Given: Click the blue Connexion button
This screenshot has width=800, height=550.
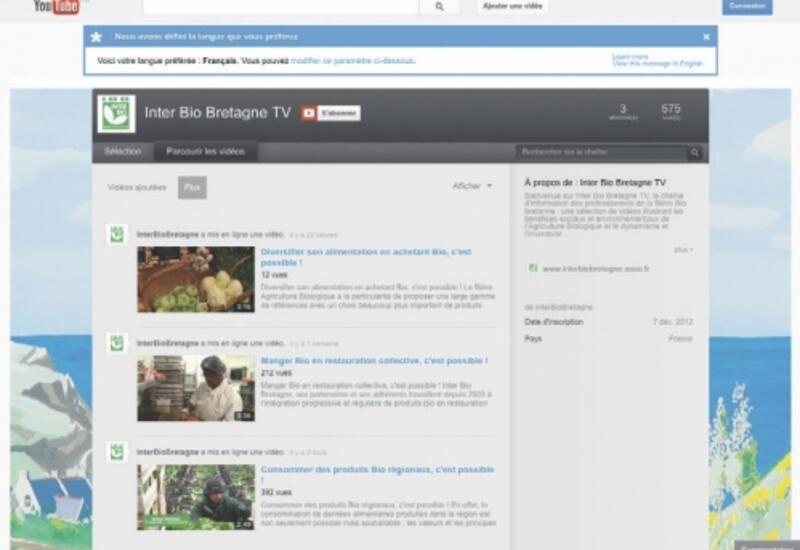Looking at the screenshot, I should click(x=747, y=6).
